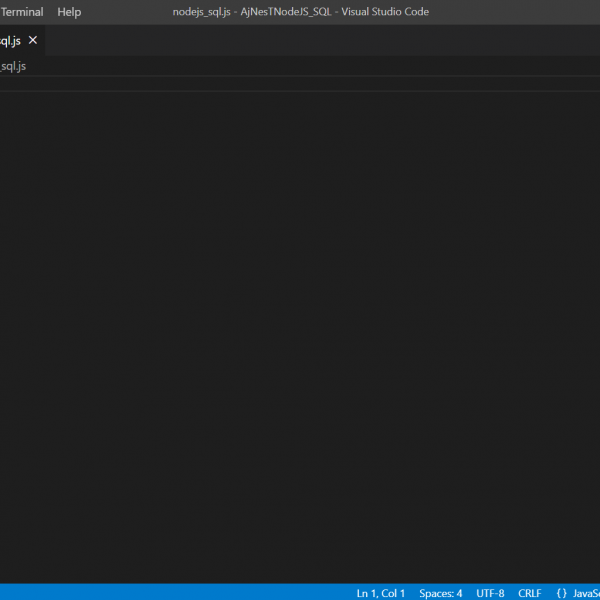Click the AjNesTNodeJS_SQL workspace name in title
The height and width of the screenshot is (600, 600).
[x=285, y=12]
